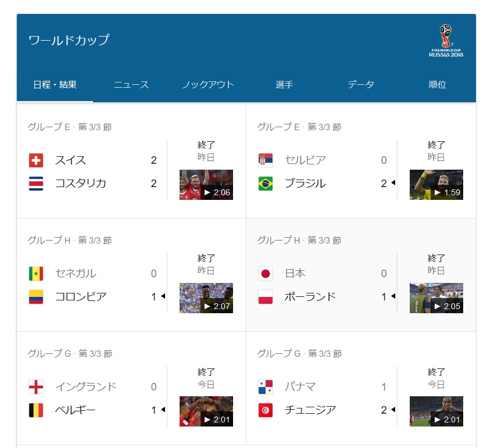Click the Tunisia flag icon

click(x=266, y=410)
